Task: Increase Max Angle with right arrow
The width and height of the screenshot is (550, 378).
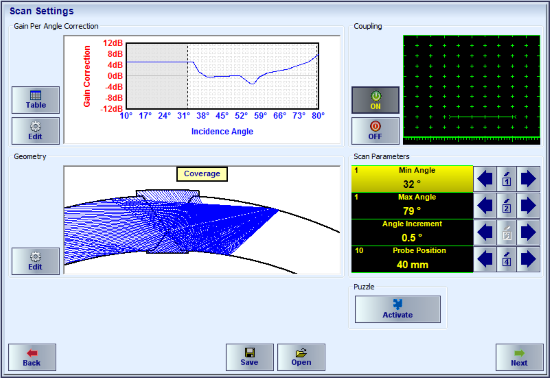Action: (x=528, y=206)
